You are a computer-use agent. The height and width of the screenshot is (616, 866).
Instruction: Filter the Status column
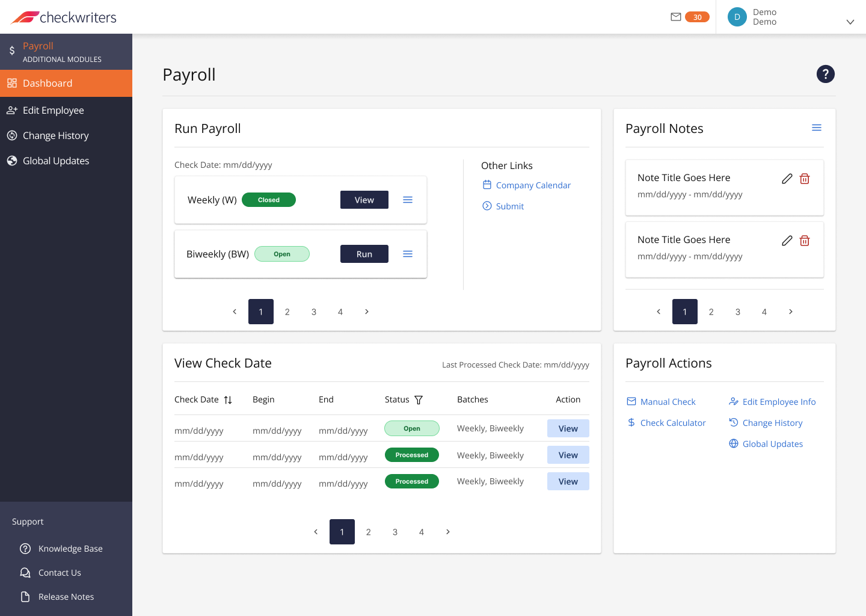click(419, 400)
